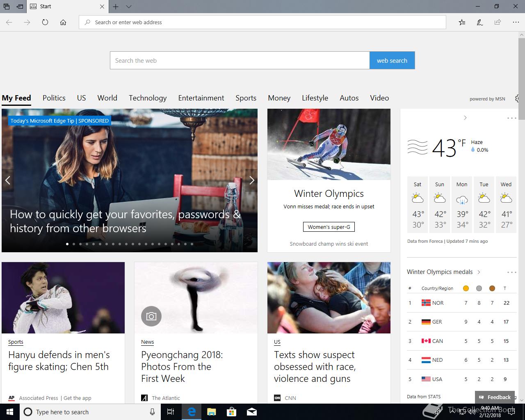Open weather card options ellipsis
The height and width of the screenshot is (420, 525).
[x=512, y=118]
